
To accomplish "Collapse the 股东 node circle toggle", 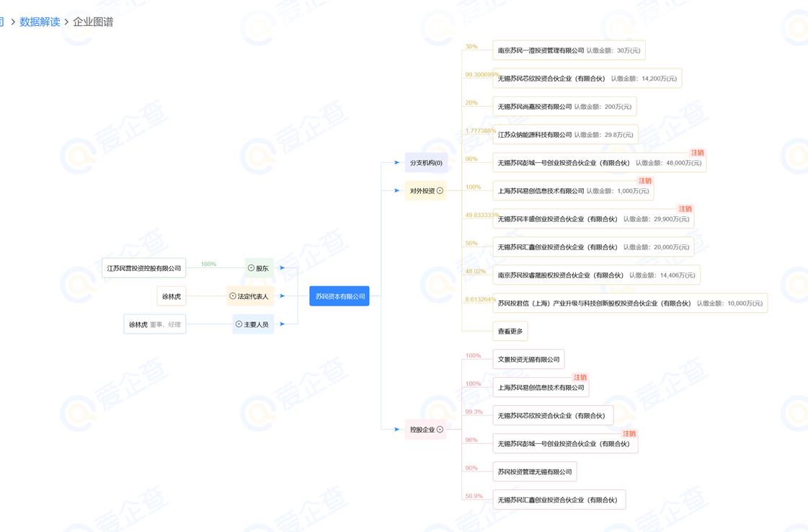I will [x=251, y=268].
